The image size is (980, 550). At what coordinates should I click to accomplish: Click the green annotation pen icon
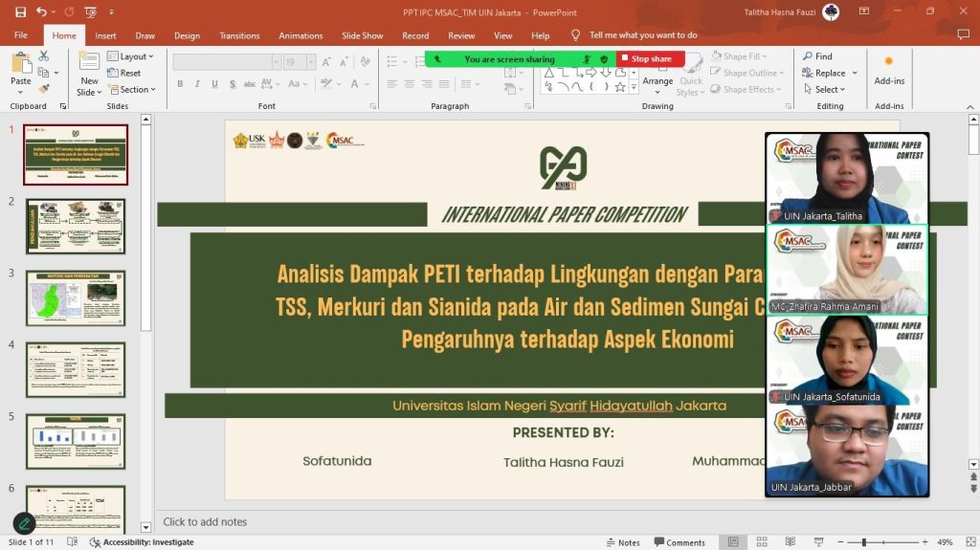[24, 523]
